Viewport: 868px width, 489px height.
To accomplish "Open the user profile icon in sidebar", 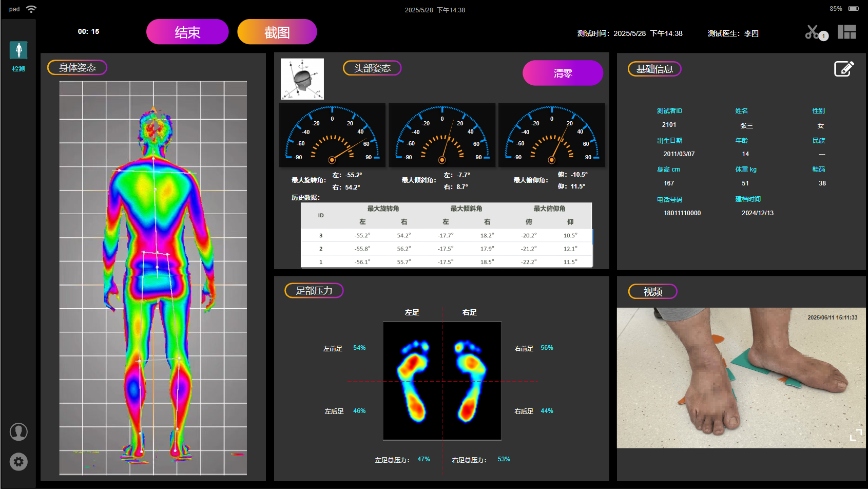I will pyautogui.click(x=18, y=432).
